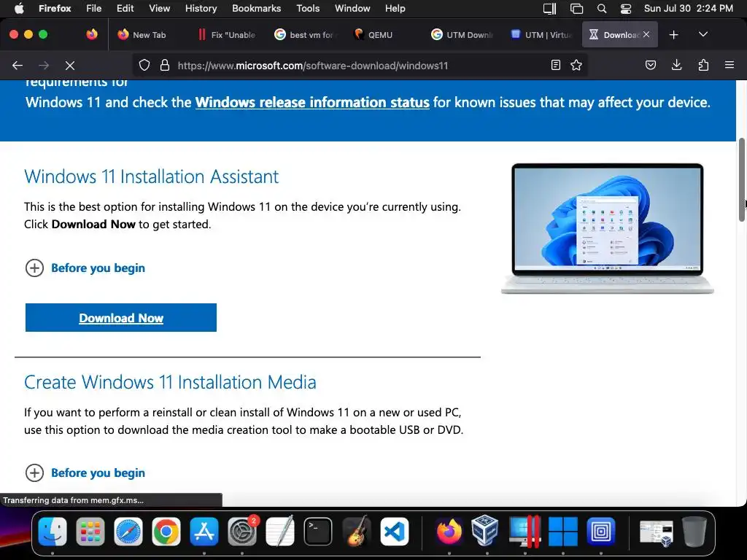Viewport: 747px width, 560px height.
Task: Open the Firefox downloads panel
Action: pos(676,65)
